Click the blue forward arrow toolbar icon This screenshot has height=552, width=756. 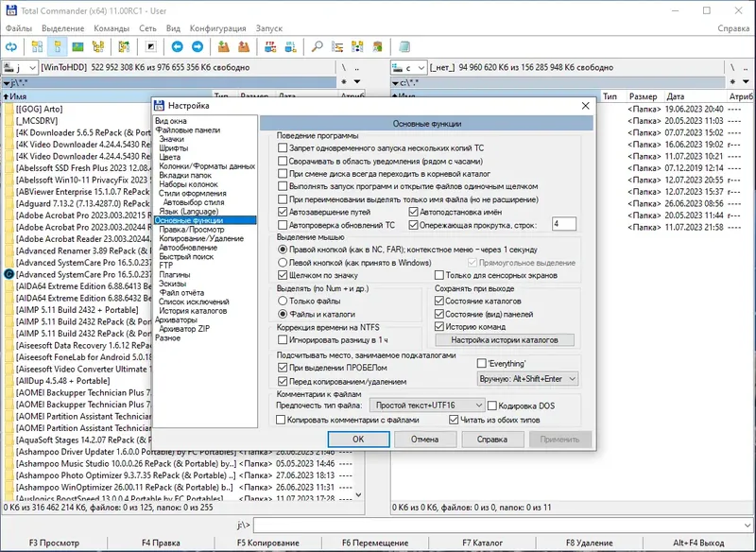(x=198, y=46)
